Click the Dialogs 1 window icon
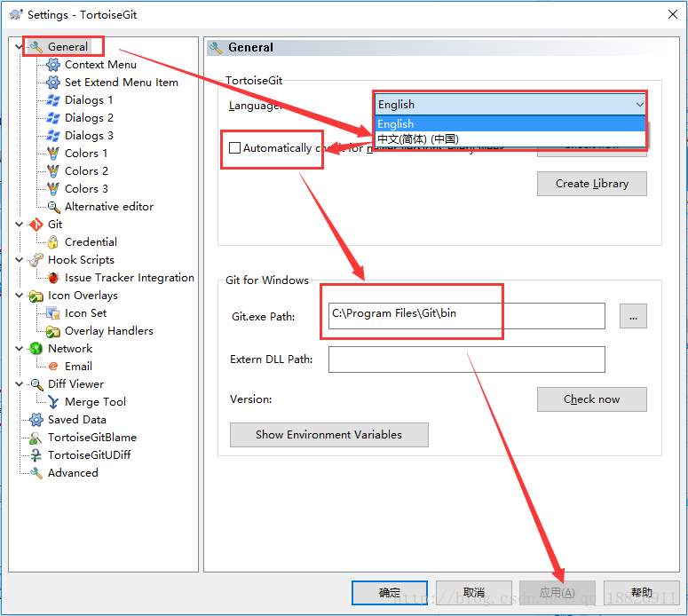This screenshot has height=616, width=688. [x=53, y=100]
